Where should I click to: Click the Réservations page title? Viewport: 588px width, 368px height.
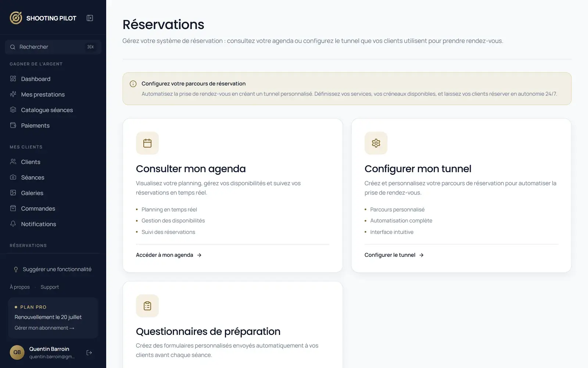[163, 25]
